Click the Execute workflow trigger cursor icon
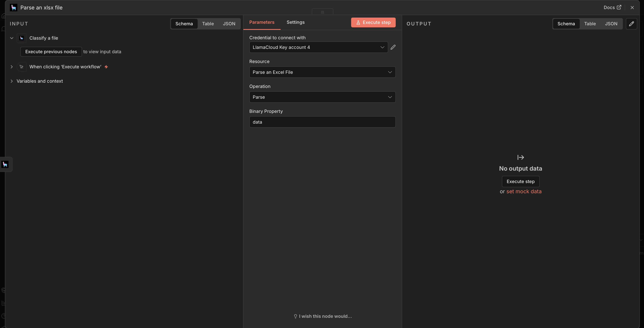Viewport: 644px width, 328px height. pos(22,67)
